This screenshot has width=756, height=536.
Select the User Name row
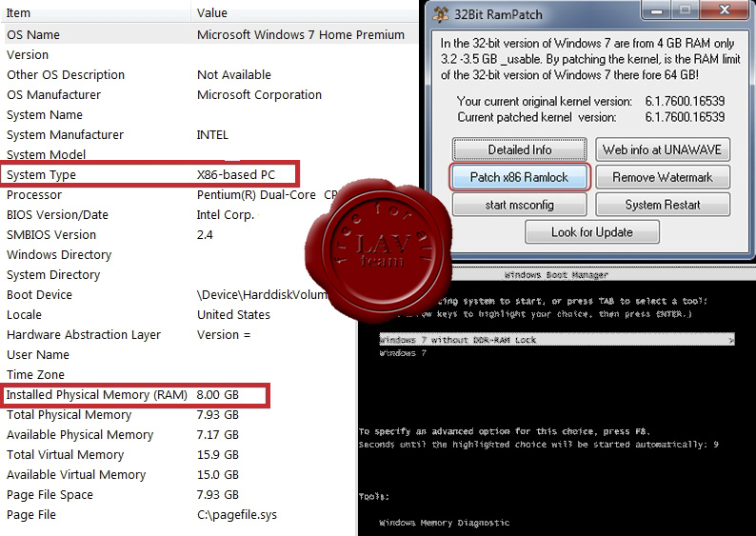pyautogui.click(x=178, y=355)
